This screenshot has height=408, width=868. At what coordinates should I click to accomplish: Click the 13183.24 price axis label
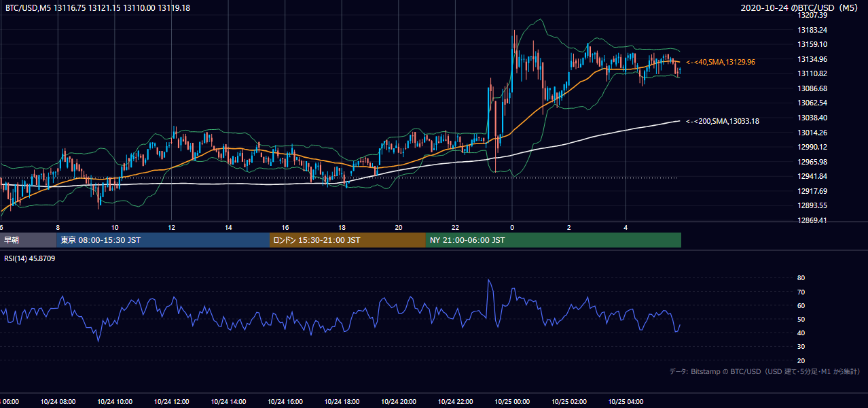tap(812, 30)
